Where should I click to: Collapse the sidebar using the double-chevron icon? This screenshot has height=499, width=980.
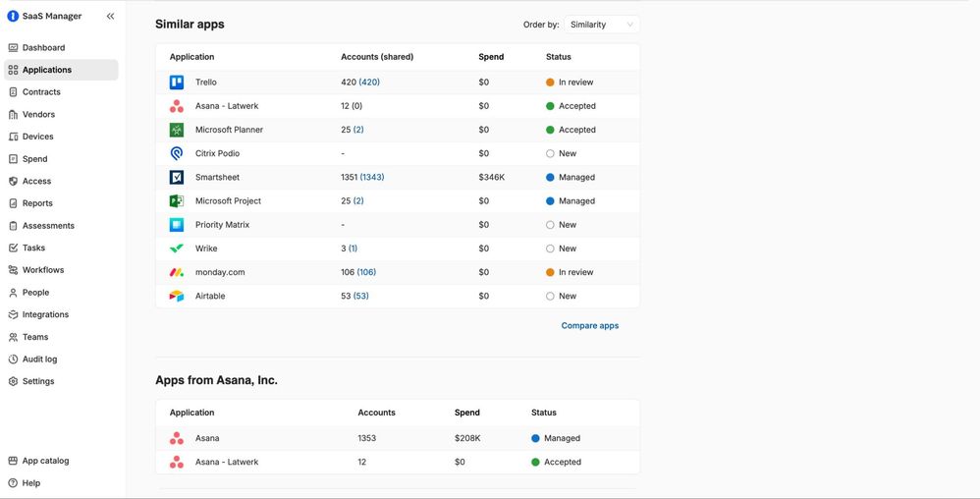pyautogui.click(x=110, y=17)
